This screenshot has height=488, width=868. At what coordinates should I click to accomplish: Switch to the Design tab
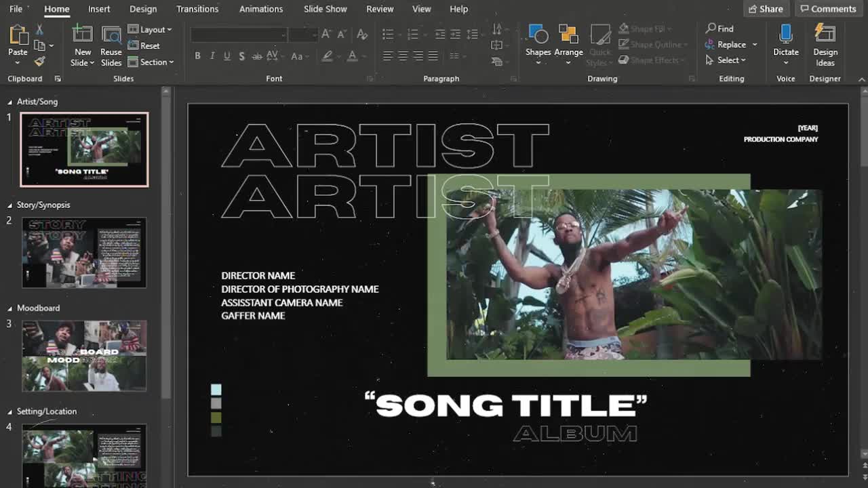click(143, 9)
